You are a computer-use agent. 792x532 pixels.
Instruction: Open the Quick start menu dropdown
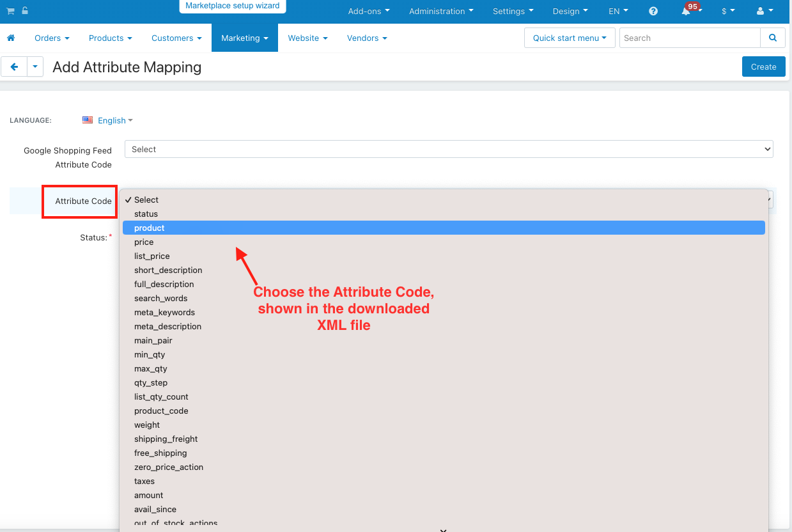click(x=570, y=38)
